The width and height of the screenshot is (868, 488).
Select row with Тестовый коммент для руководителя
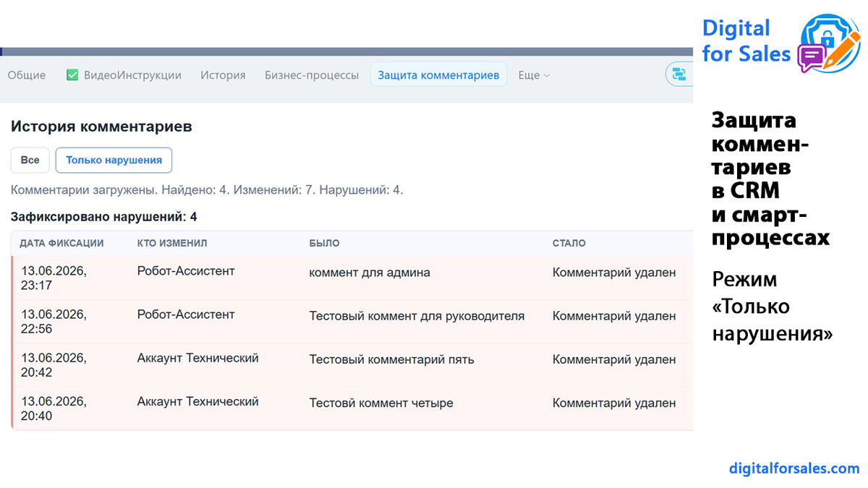pos(352,322)
